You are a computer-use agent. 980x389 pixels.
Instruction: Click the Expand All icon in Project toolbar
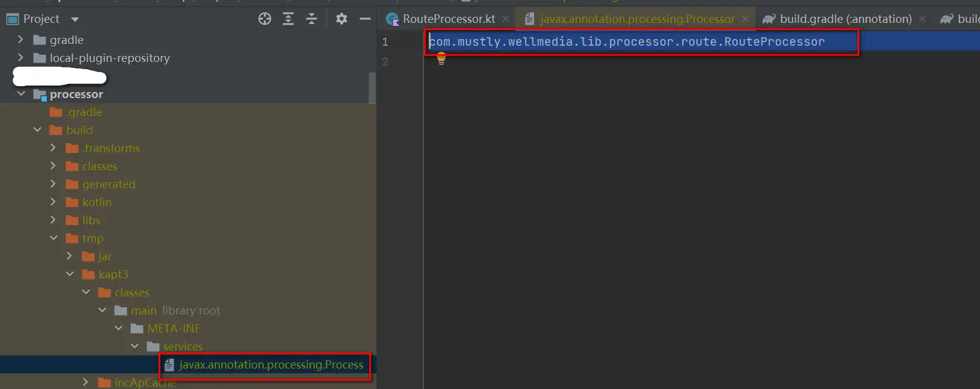(288, 19)
